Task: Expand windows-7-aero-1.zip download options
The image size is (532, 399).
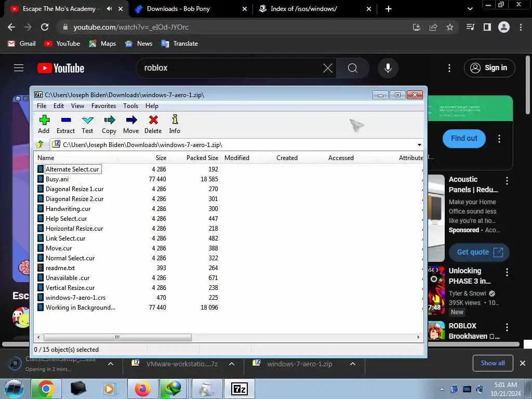Action: pos(353,364)
